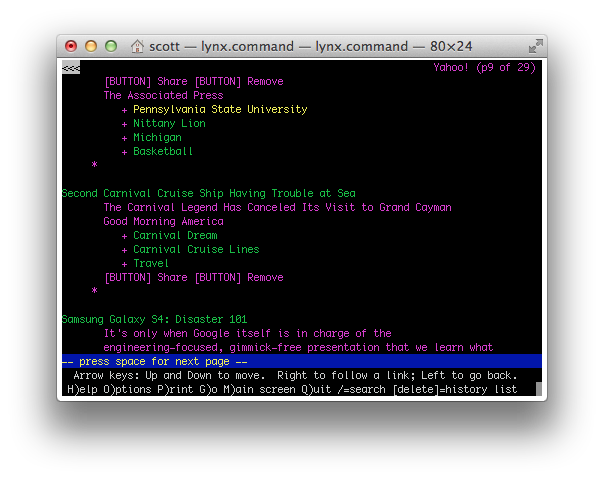Viewport: 604px width, 480px height.
Task: Click G)o in the bottom command line
Action: [208, 389]
